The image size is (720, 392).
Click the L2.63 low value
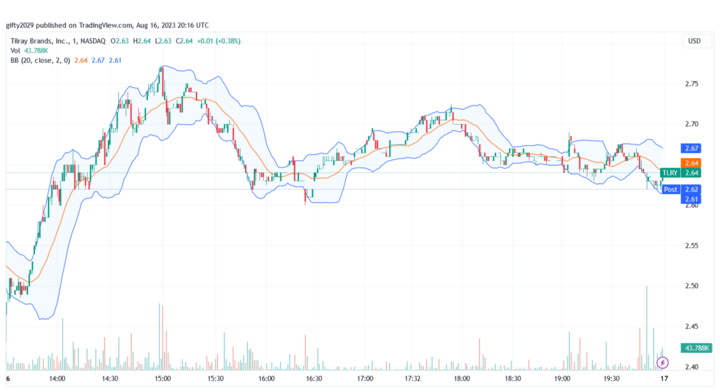tap(163, 41)
